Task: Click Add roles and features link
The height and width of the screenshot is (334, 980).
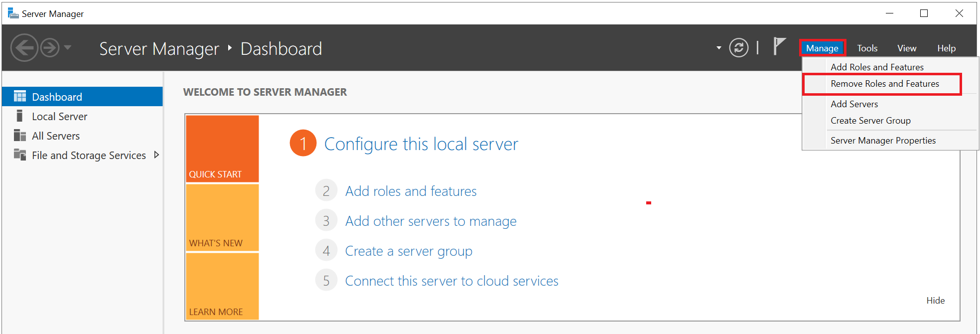Action: [411, 191]
